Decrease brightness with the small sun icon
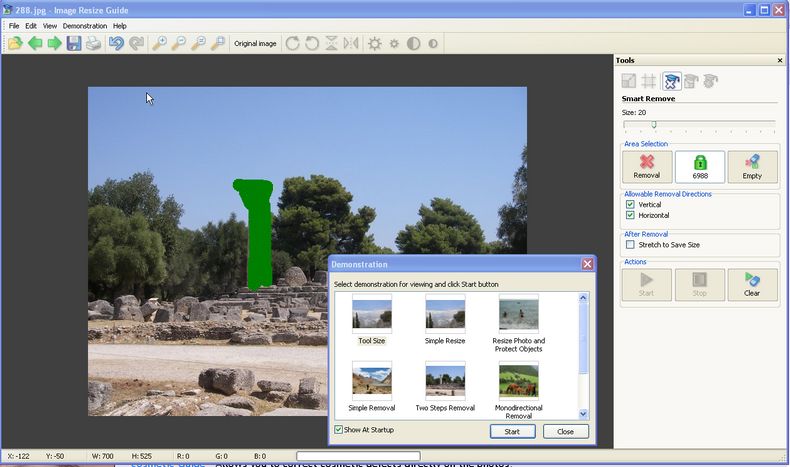Screen dimensions: 790x467 tap(394, 44)
